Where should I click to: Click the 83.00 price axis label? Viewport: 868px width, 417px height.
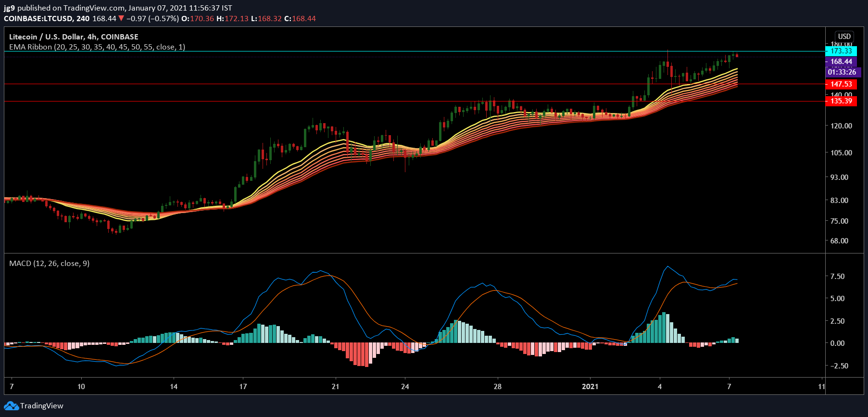tap(839, 201)
